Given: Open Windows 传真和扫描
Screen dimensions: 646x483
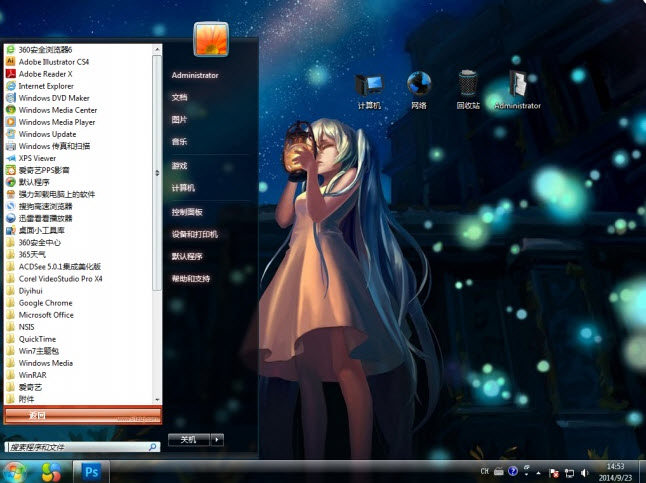Looking at the screenshot, I should (49, 146).
